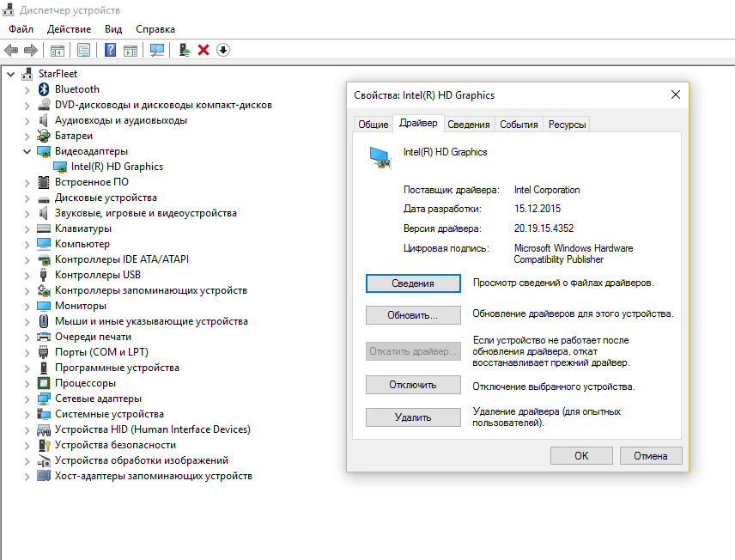The image size is (735, 560).
Task: Expand the Порты (COM и LPT) category
Action: coord(27,353)
